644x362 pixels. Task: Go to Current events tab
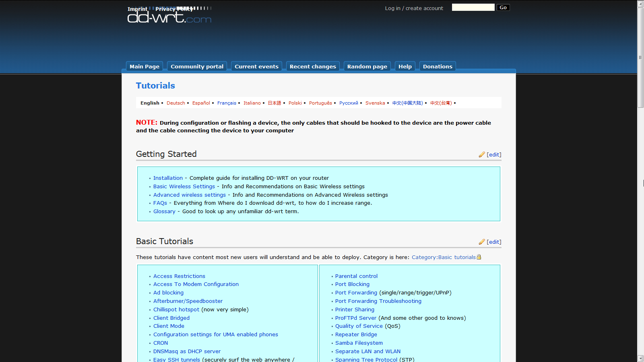point(256,66)
